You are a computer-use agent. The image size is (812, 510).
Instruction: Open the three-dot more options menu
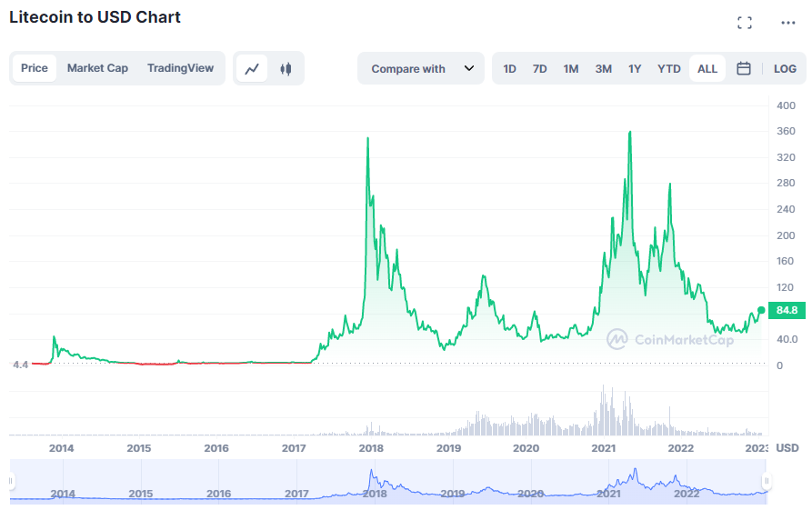pos(787,23)
